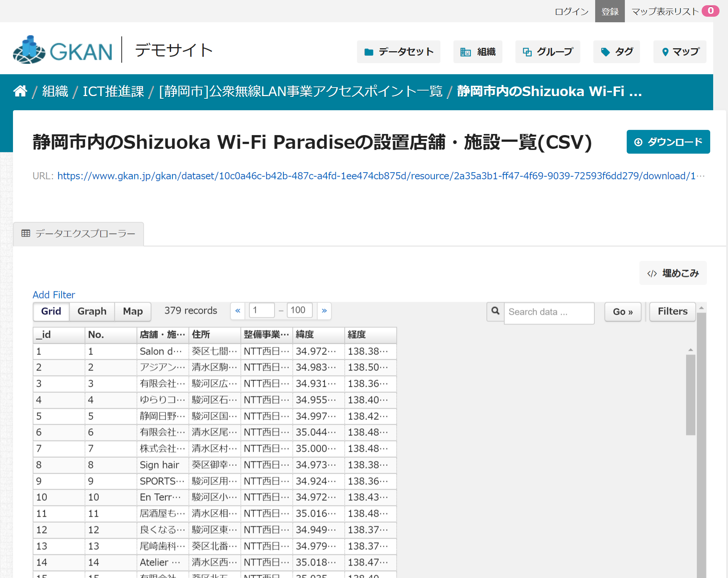Select the データエクスプローラー tab
Image resolution: width=728 pixels, height=578 pixels.
click(x=78, y=234)
